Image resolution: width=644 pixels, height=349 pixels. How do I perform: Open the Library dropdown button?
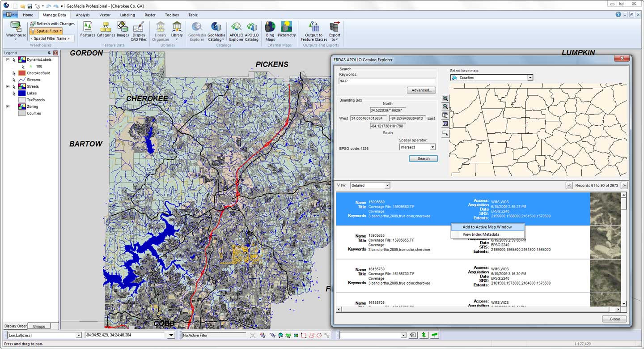(177, 31)
